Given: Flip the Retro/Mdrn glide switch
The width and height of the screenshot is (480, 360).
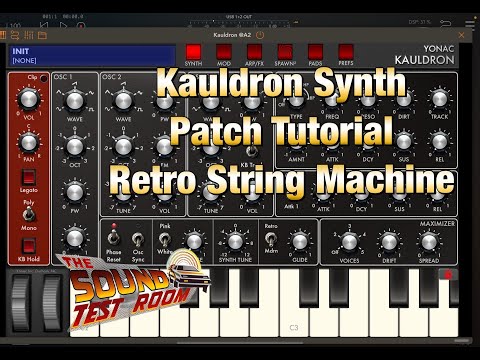Looking at the screenshot, I should pos(271,239).
